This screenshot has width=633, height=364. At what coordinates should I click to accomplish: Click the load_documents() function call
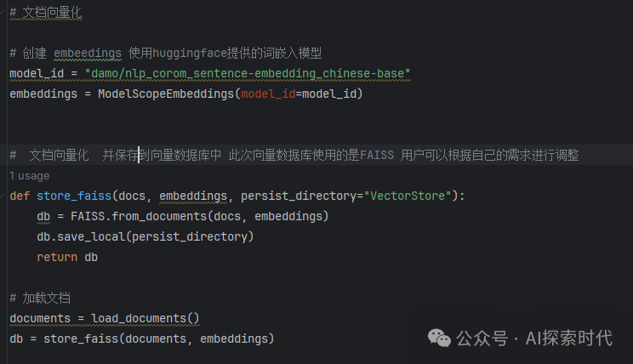click(145, 319)
